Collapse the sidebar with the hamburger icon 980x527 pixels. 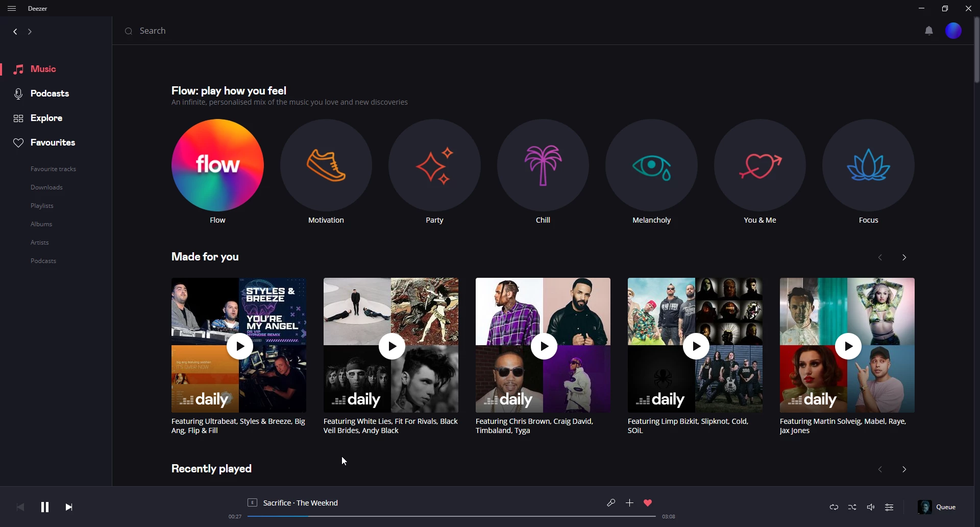[x=11, y=8]
